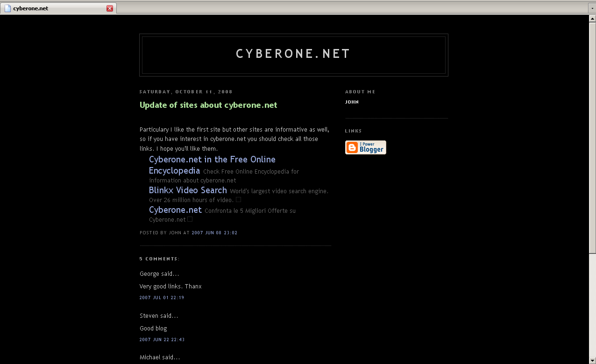Open the tab list dropdown arrow
Screen dimensions: 596x364
click(x=592, y=8)
